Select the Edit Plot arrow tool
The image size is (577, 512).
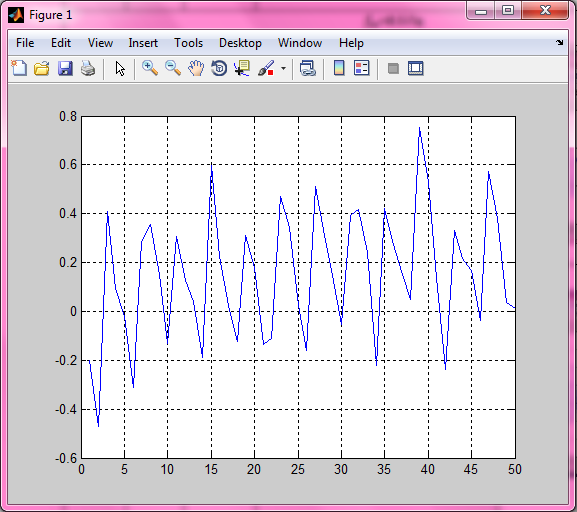click(x=120, y=69)
